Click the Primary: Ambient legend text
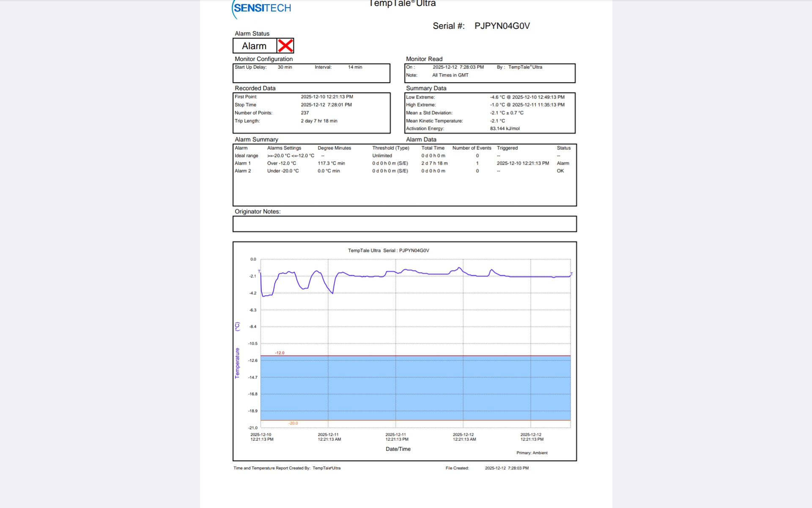812x508 pixels. [532, 453]
